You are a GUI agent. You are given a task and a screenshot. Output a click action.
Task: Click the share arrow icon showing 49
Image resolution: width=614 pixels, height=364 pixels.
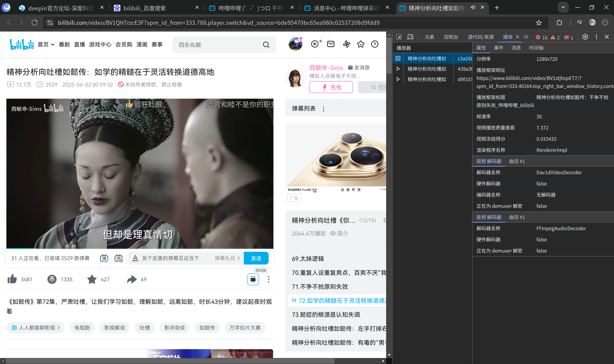pyautogui.click(x=132, y=279)
